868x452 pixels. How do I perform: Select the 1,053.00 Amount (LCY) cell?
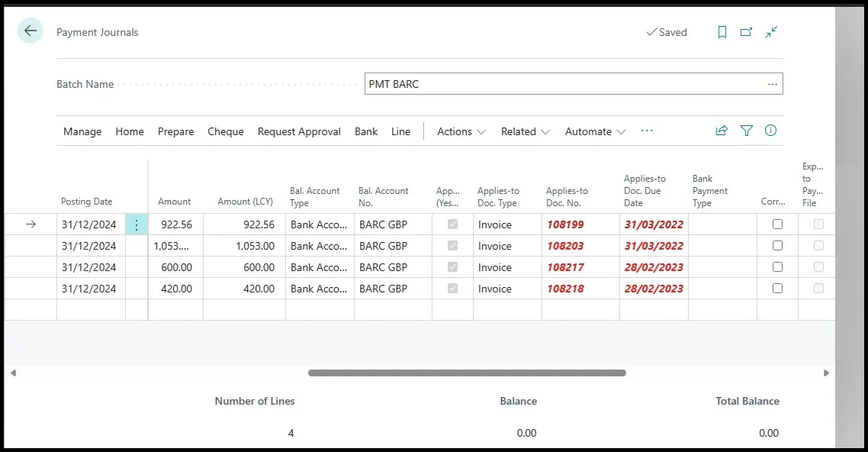coord(244,245)
